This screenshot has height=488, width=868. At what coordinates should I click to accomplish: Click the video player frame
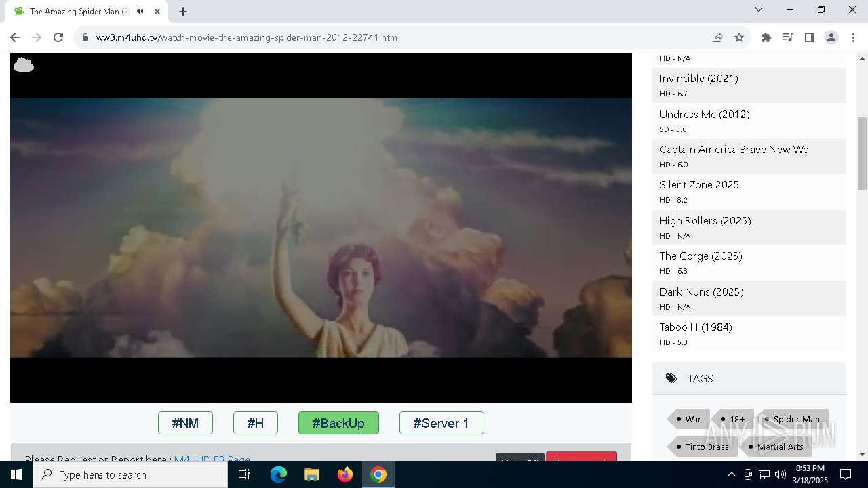[321, 228]
